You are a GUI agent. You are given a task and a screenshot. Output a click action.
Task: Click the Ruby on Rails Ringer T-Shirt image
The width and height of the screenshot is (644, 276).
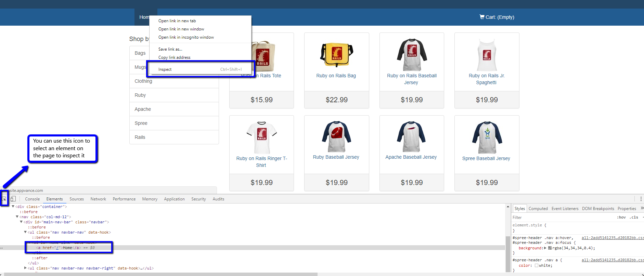pyautogui.click(x=261, y=137)
